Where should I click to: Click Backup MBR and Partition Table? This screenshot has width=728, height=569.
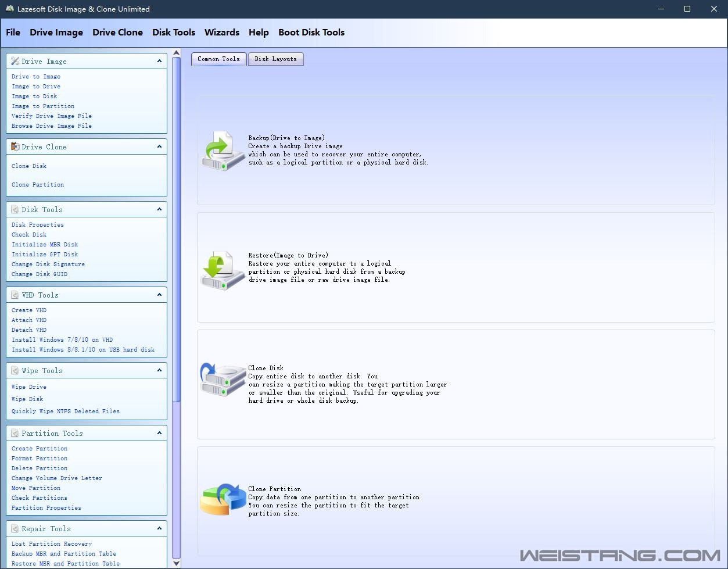pyautogui.click(x=64, y=554)
